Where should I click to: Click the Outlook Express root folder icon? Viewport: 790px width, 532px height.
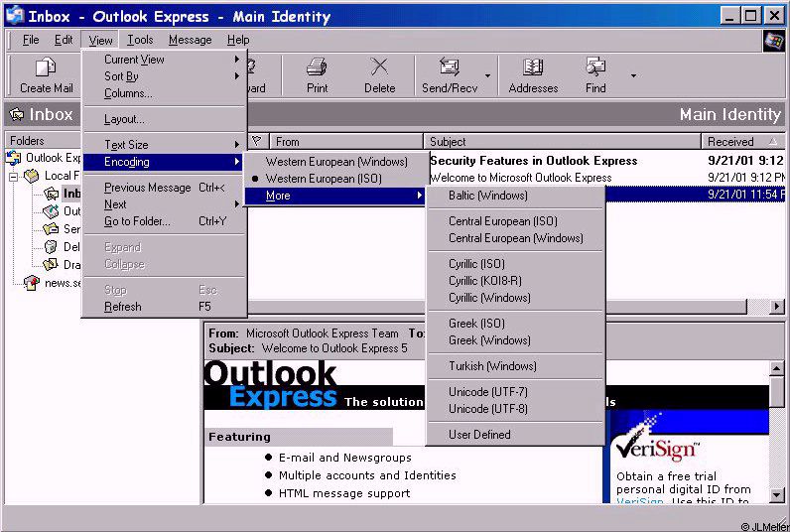(x=14, y=158)
